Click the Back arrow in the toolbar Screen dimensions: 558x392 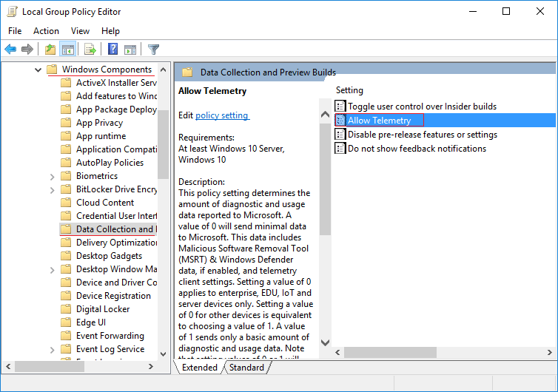[x=10, y=50]
